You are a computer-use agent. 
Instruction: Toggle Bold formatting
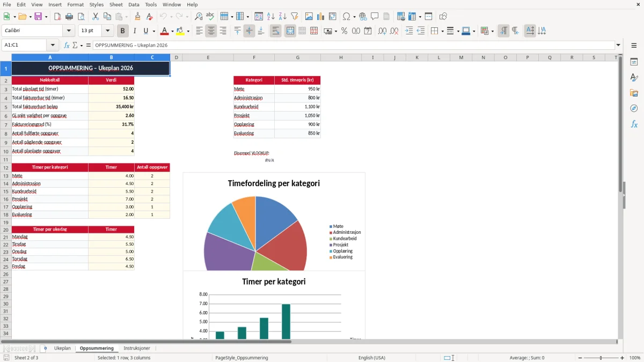click(122, 31)
